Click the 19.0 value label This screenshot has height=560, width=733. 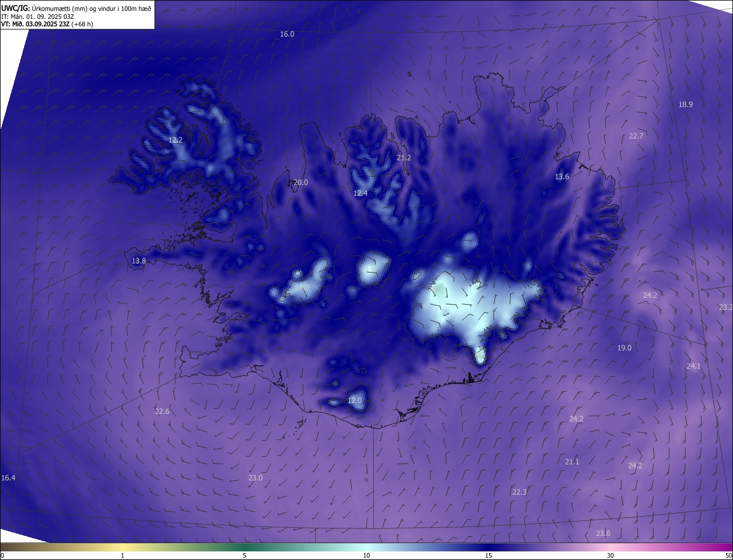click(x=624, y=348)
